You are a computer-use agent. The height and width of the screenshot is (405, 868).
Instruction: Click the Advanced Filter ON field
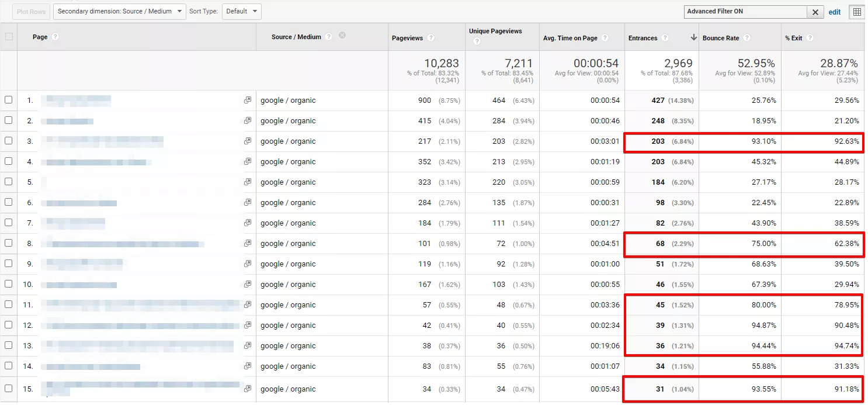pos(746,12)
